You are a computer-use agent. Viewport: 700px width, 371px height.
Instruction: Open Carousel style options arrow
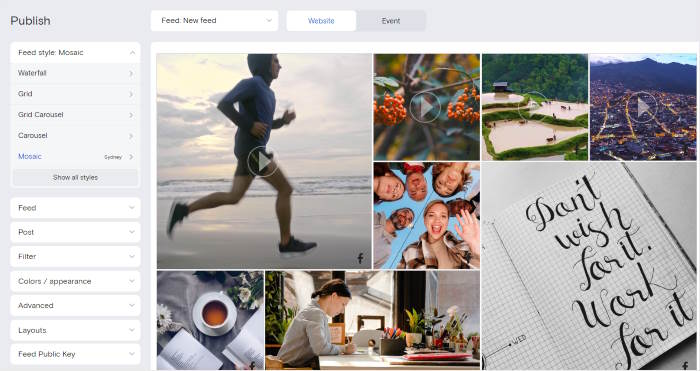(x=131, y=136)
